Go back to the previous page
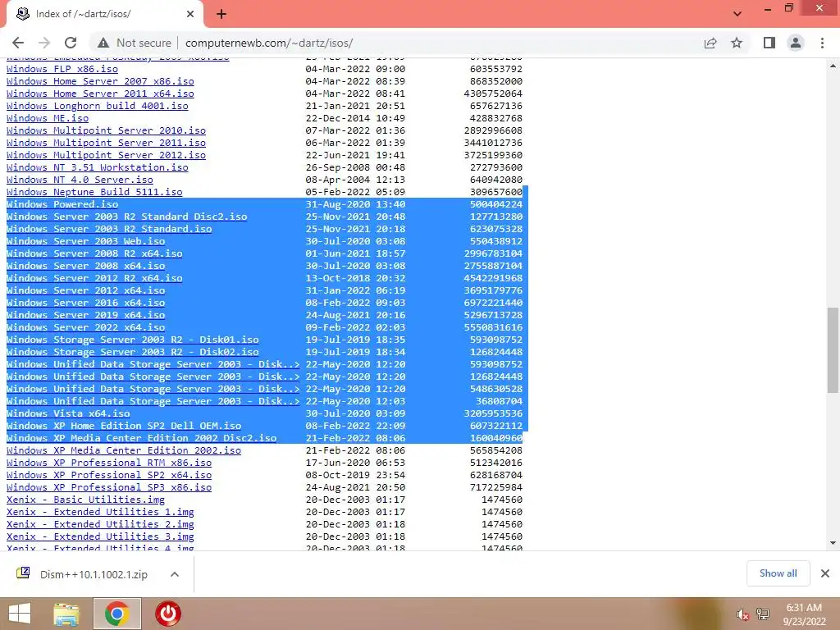The image size is (840, 630). (18, 43)
